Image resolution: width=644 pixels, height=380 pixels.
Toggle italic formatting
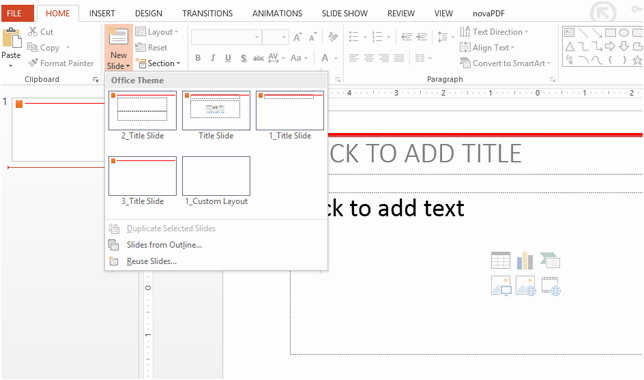point(213,58)
